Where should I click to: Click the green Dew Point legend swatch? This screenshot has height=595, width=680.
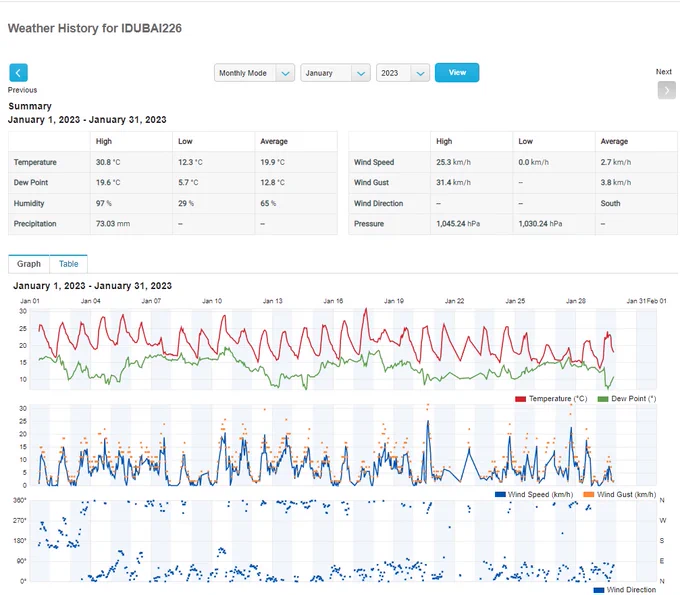pos(602,399)
